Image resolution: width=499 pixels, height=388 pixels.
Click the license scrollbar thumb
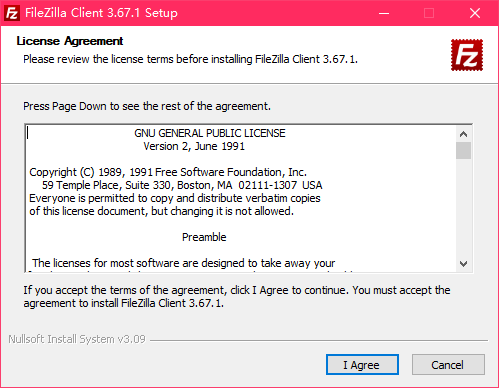[463, 151]
